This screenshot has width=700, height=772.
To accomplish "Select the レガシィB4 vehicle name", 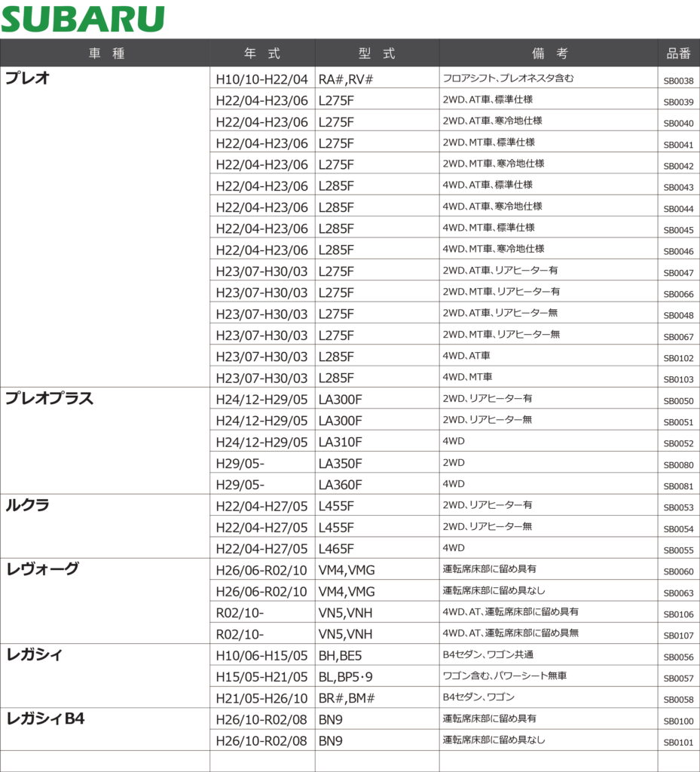I will click(45, 719).
